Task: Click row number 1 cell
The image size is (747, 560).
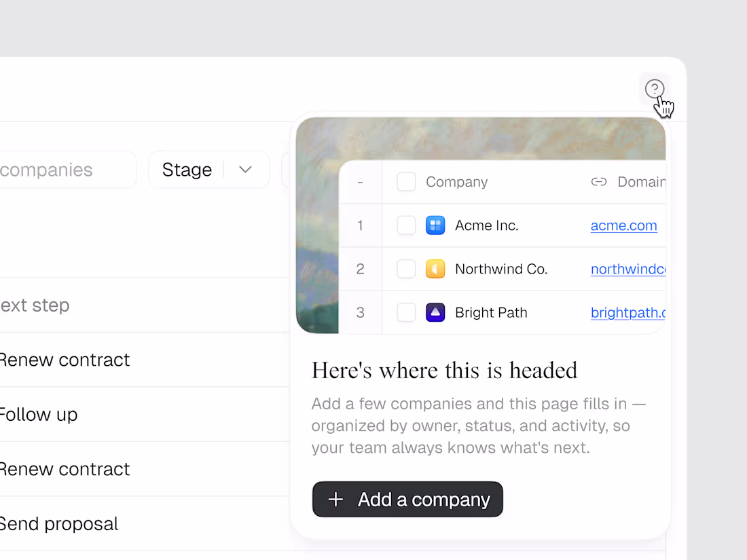Action: (x=360, y=225)
